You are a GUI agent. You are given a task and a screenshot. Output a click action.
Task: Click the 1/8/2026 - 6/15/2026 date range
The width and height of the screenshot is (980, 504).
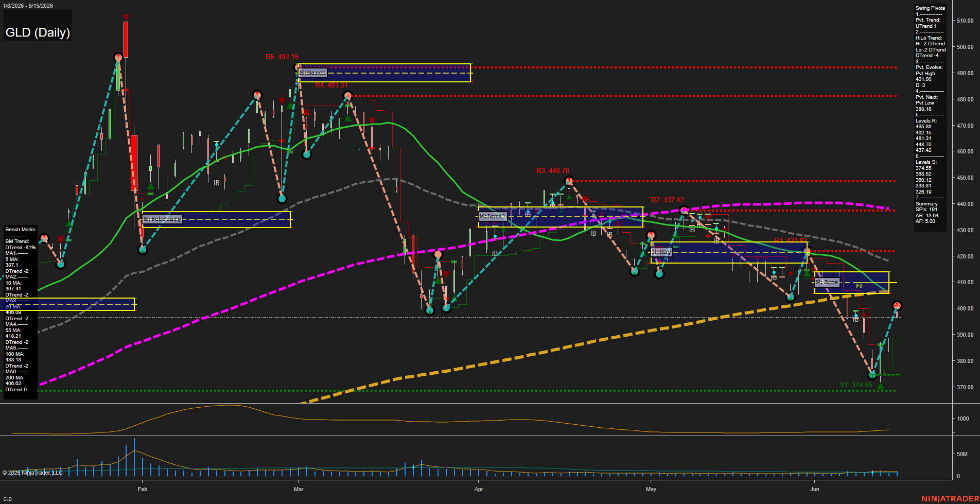pos(27,6)
